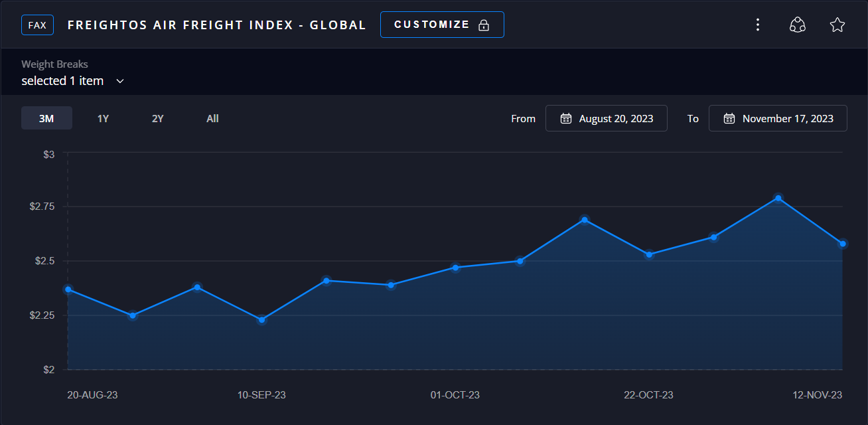Click the data point above 01-OCT-23
The width and height of the screenshot is (868, 425).
pyautogui.click(x=455, y=268)
